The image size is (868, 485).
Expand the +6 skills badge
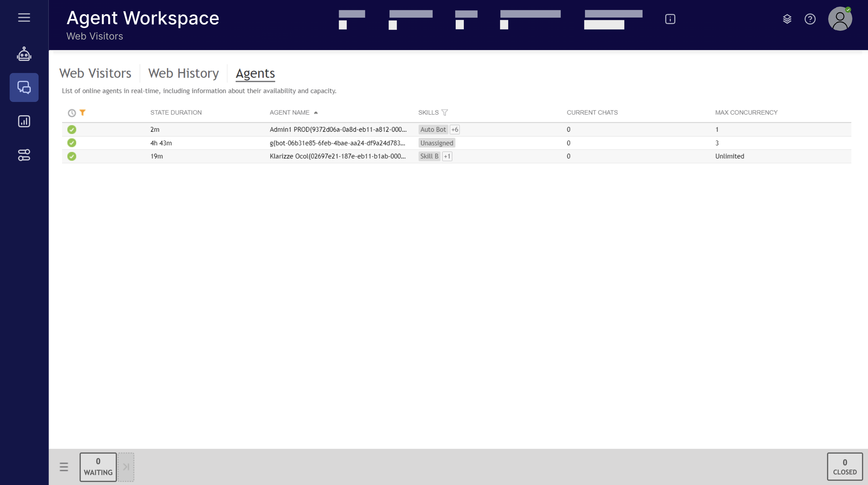[x=454, y=129]
